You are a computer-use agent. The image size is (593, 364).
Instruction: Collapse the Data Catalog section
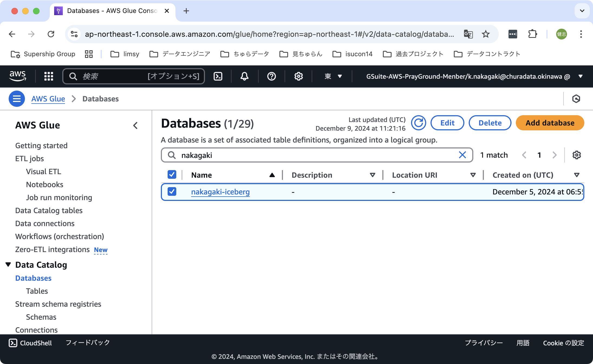pos(8,264)
